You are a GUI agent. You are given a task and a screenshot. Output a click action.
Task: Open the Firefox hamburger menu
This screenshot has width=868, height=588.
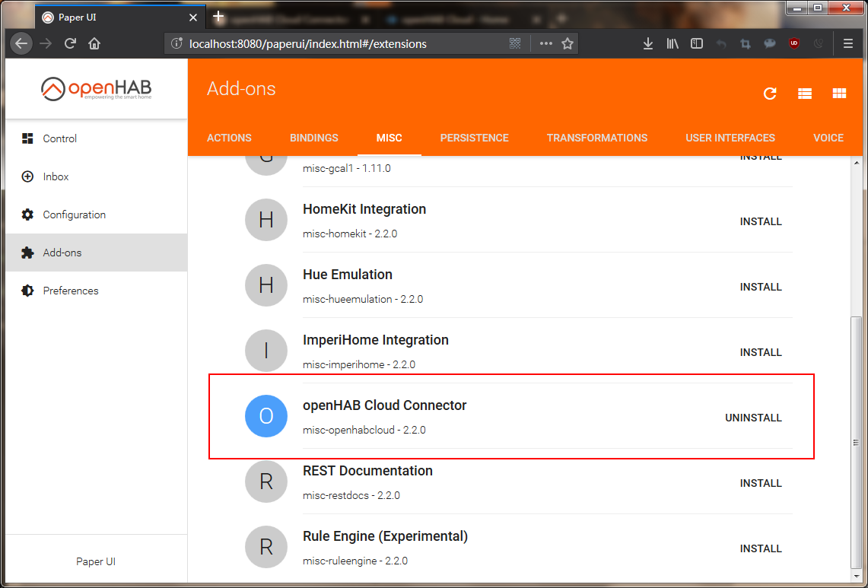click(x=847, y=44)
